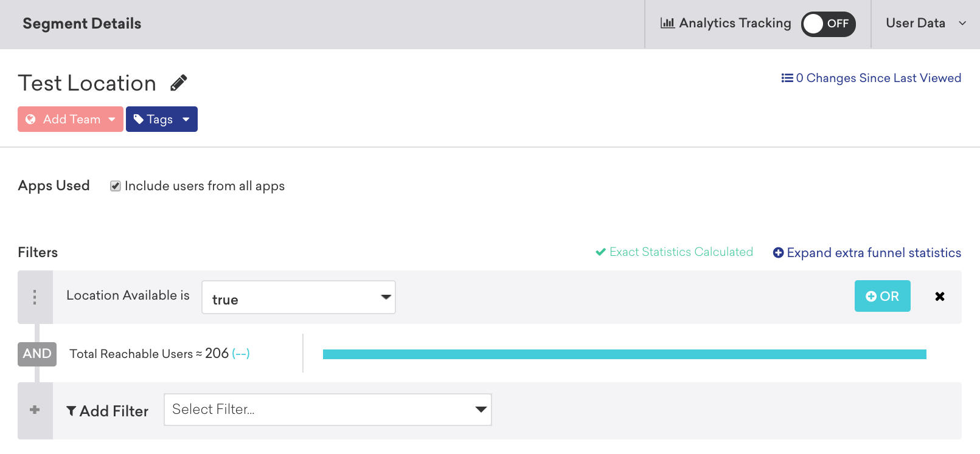This screenshot has width=980, height=454.
Task: Click the globe icon on Add Team
Action: click(x=30, y=119)
